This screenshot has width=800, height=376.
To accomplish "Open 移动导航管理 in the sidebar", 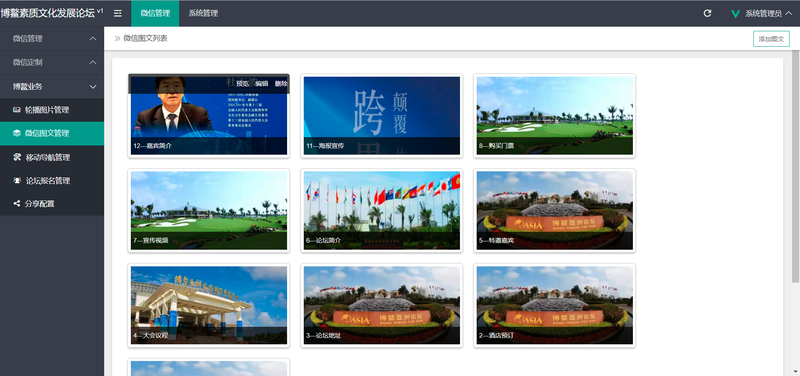I will click(x=52, y=157).
